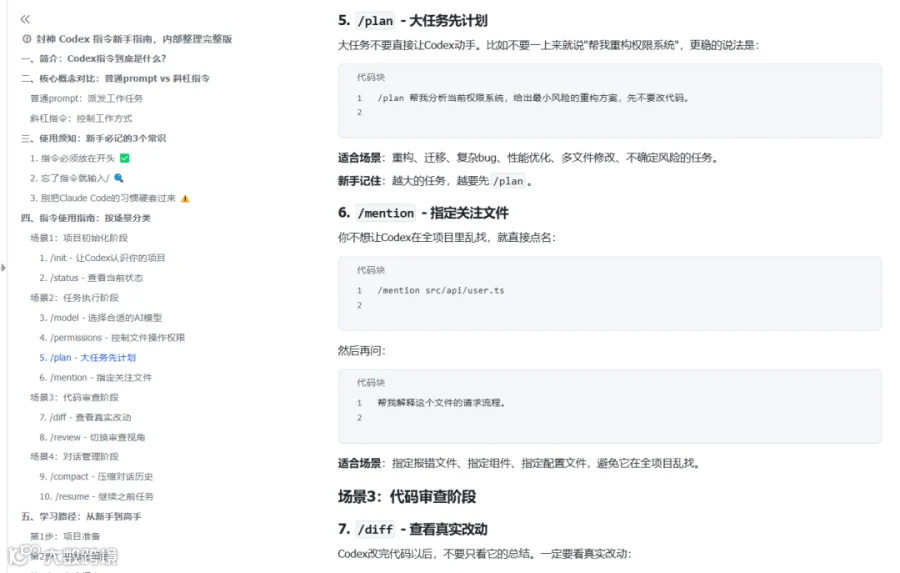Select outline item 斜杠指令：控制工作方式
The image size is (900, 573).
point(81,118)
